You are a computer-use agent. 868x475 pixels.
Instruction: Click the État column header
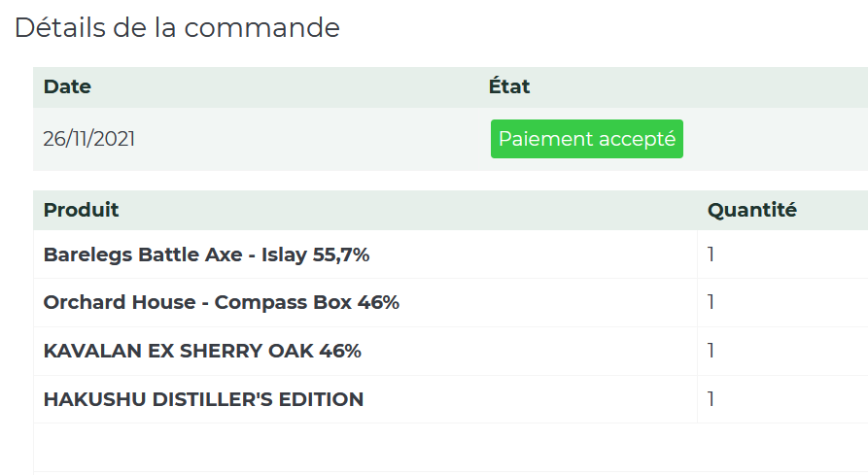509,86
